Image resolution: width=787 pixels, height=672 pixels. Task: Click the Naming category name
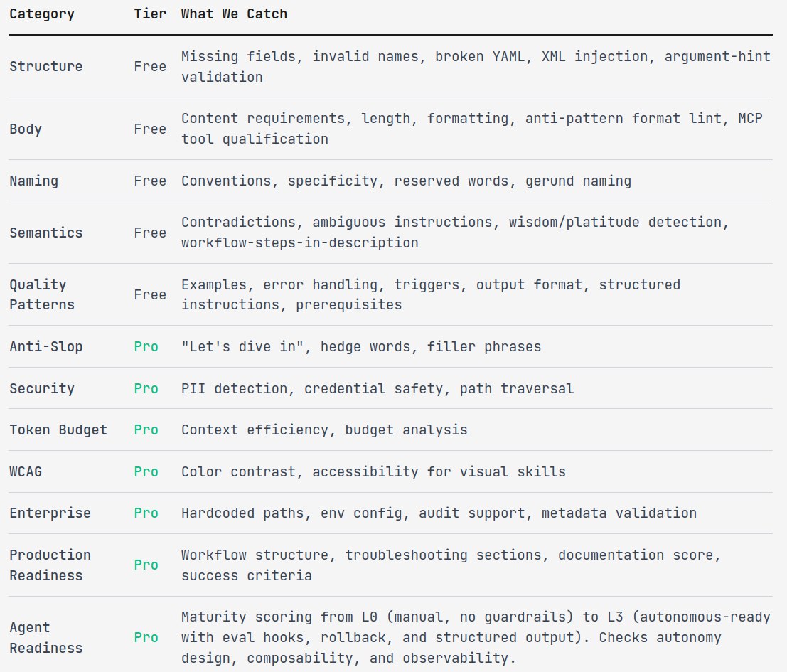[x=33, y=181]
